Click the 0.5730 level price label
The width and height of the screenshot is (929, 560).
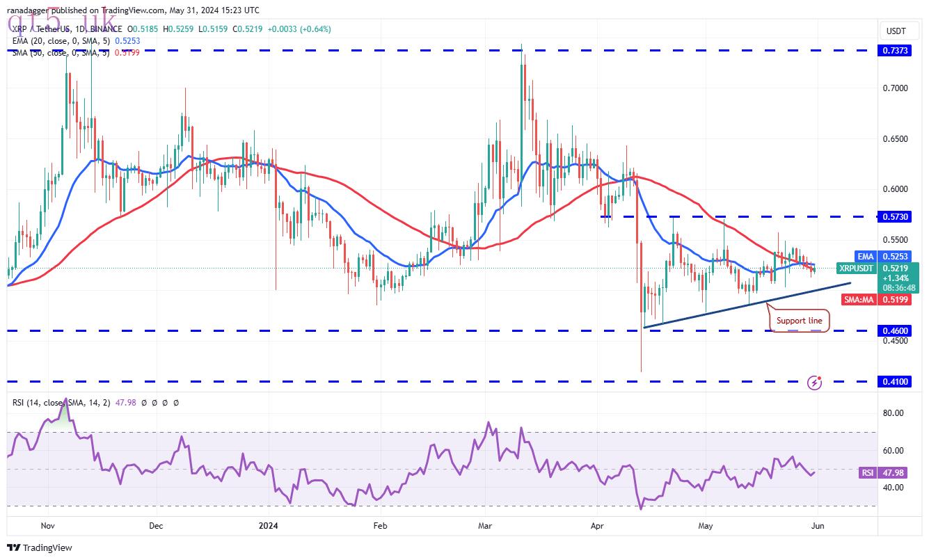(x=895, y=217)
